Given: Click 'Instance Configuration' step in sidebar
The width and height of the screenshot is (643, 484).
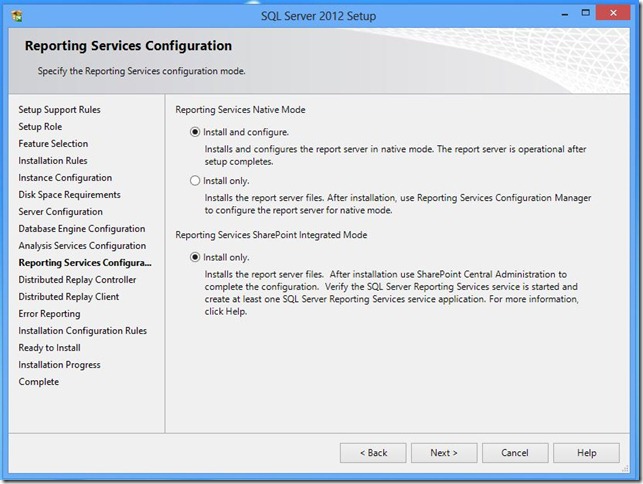Looking at the screenshot, I should click(65, 178).
